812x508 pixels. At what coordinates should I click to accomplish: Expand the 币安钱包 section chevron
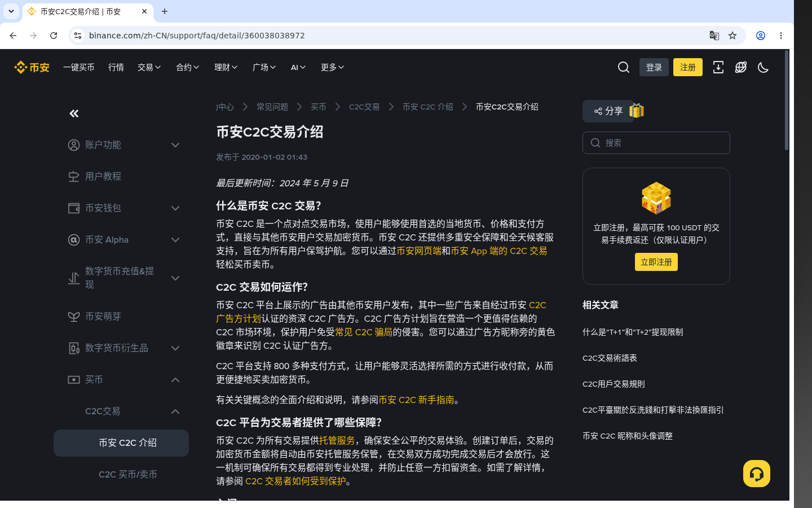(175, 208)
